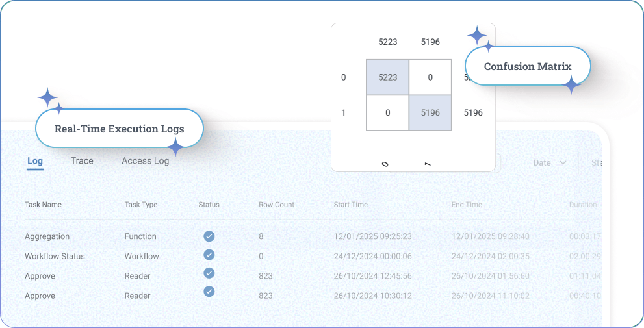
Task: Click row count 823 in the 12:45:56 row
Action: pos(266,276)
